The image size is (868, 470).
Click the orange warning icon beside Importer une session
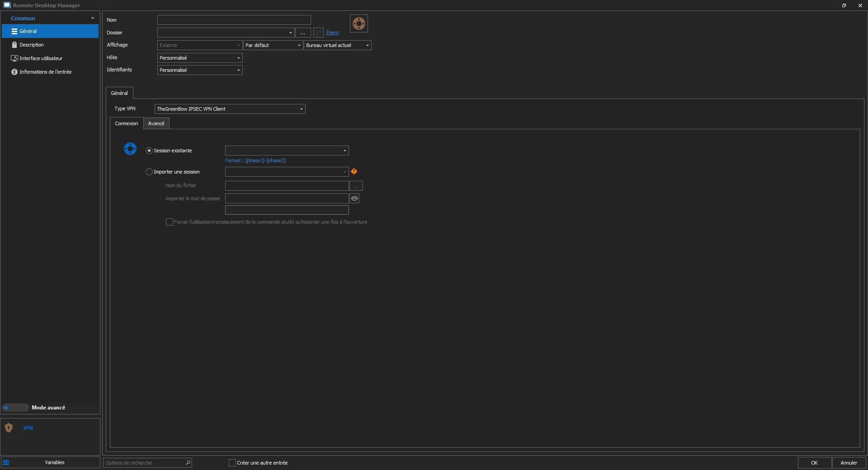(x=354, y=172)
